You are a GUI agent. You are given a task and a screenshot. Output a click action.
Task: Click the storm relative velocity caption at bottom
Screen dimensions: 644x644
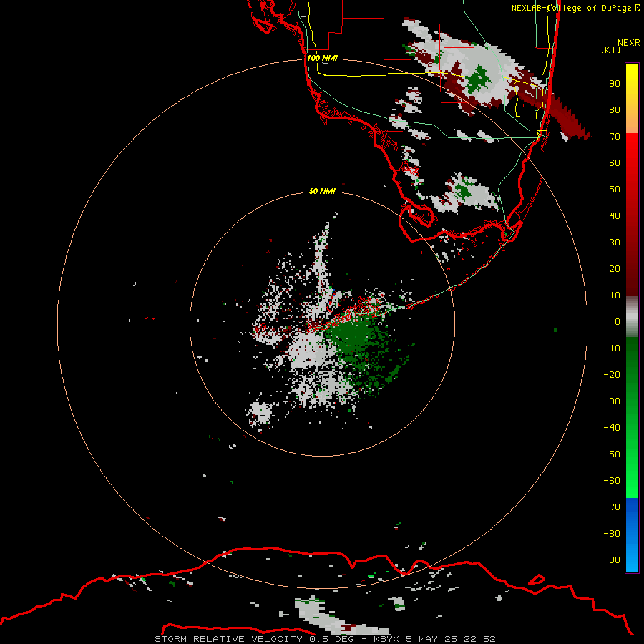[x=325, y=639]
